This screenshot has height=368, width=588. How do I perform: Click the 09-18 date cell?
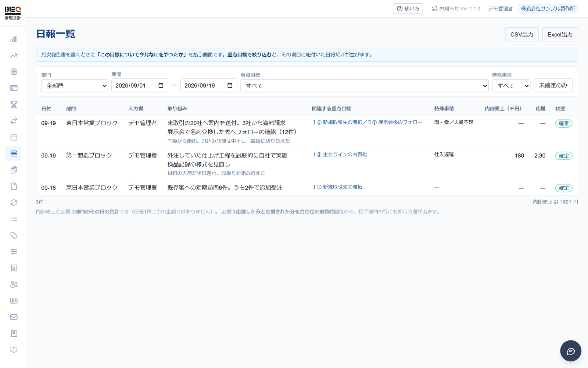[49, 188]
